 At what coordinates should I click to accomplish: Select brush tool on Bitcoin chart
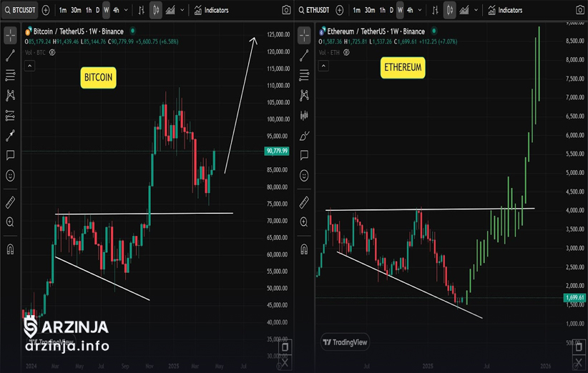(11, 136)
